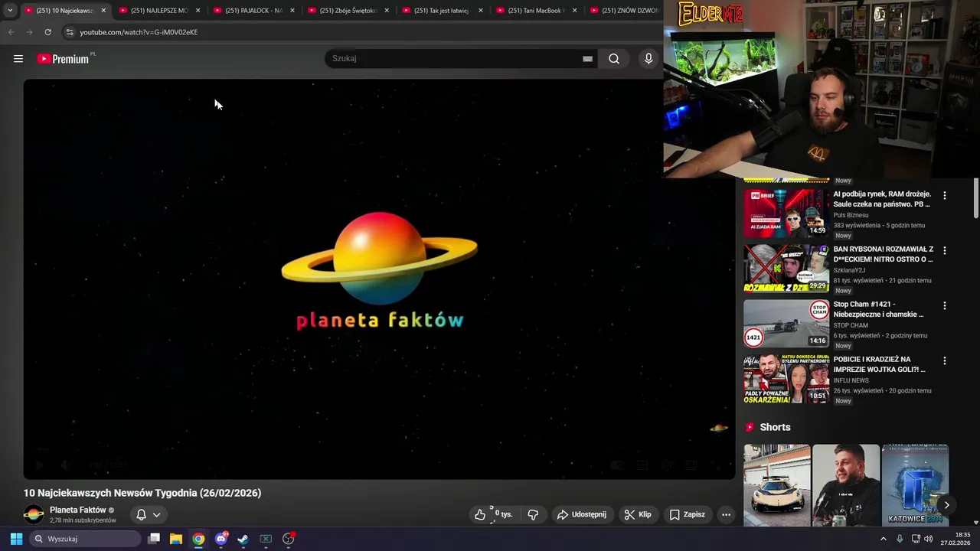980x551 pixels.
Task: Go forward with Chrome forward arrow
Action: click(x=29, y=32)
